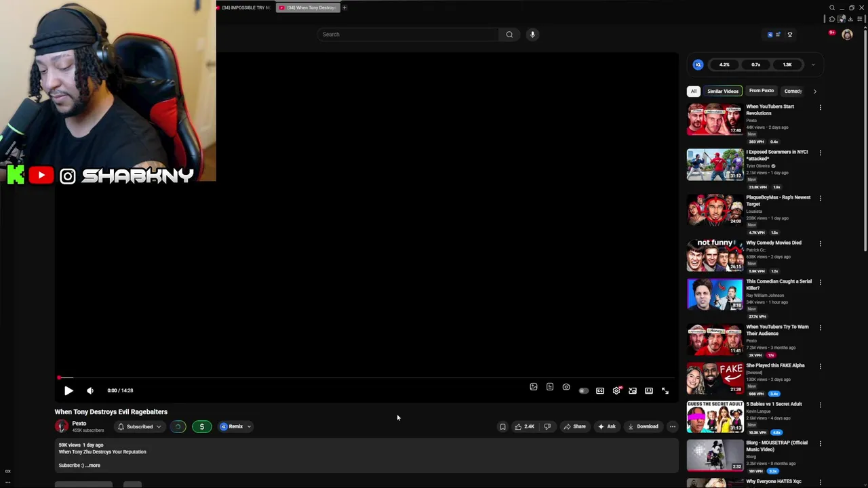The height and width of the screenshot is (488, 868).
Task: Enable theater mode
Action: [x=649, y=390]
